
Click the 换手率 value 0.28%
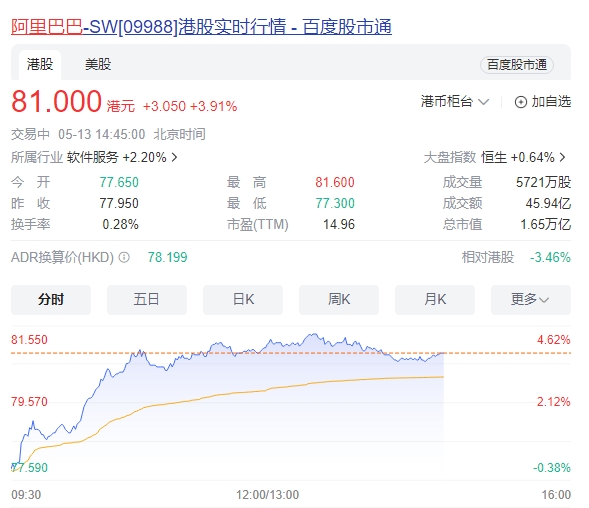pyautogui.click(x=121, y=224)
